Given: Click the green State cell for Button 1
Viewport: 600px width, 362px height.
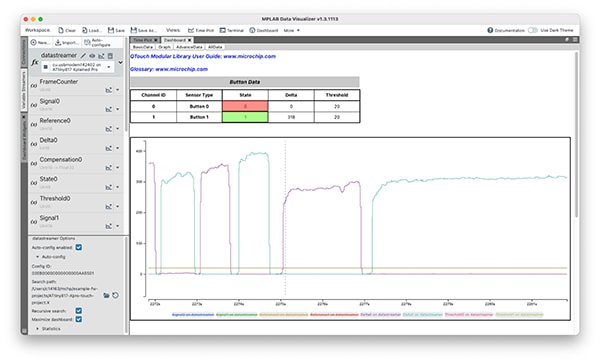Looking at the screenshot, I should pos(245,117).
